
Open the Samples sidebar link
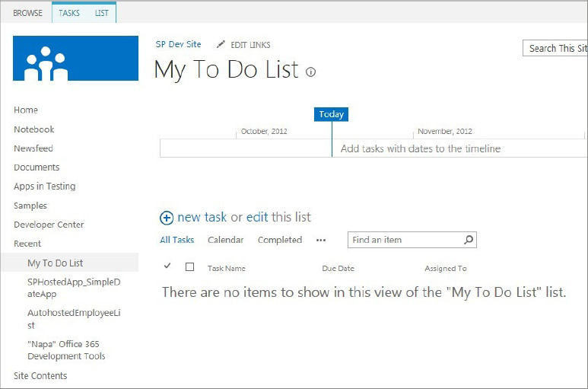[x=30, y=206]
